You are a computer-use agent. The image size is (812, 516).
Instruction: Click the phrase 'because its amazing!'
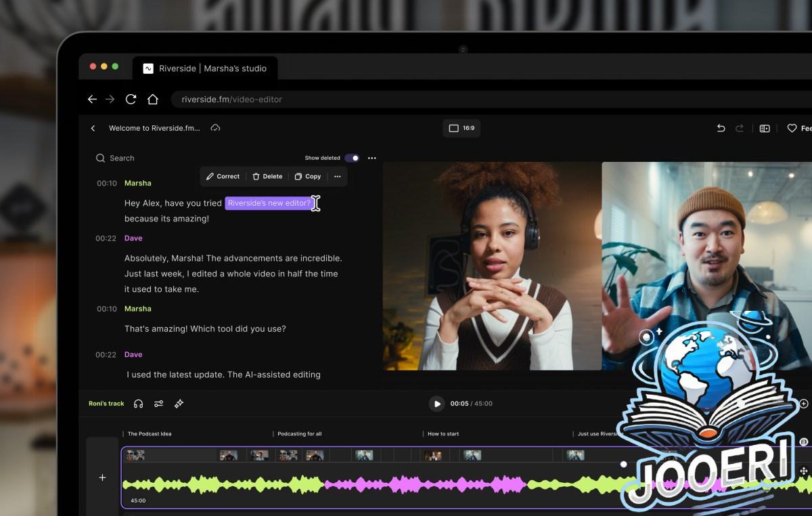[166, 219]
